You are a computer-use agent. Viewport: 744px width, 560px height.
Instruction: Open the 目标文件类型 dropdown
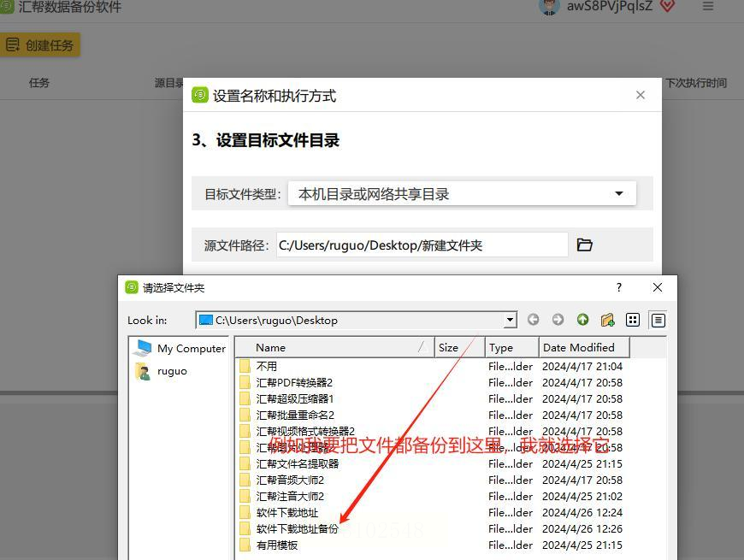462,193
